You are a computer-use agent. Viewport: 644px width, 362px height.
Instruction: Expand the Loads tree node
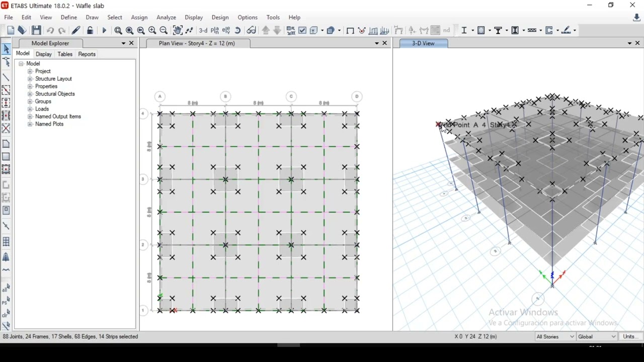(30, 109)
